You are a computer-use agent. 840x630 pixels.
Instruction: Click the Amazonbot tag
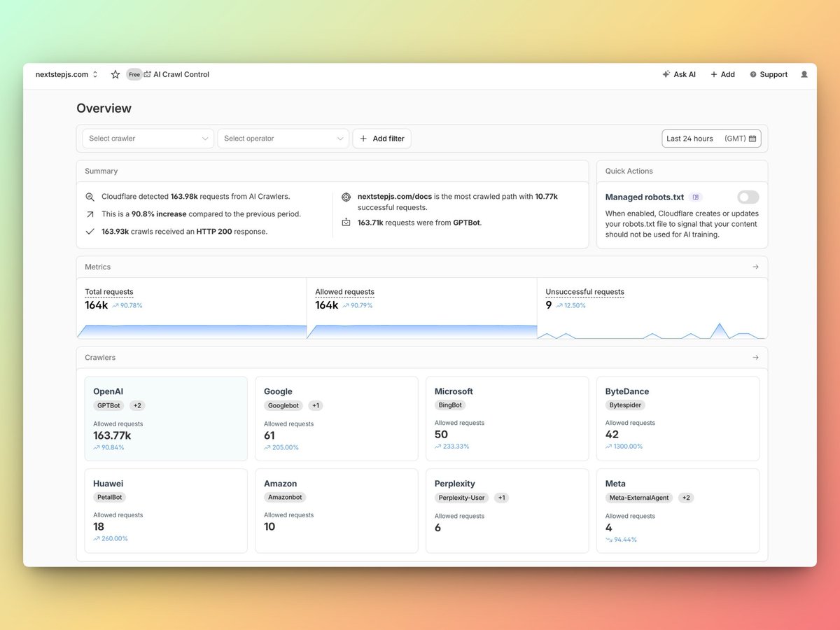[285, 497]
